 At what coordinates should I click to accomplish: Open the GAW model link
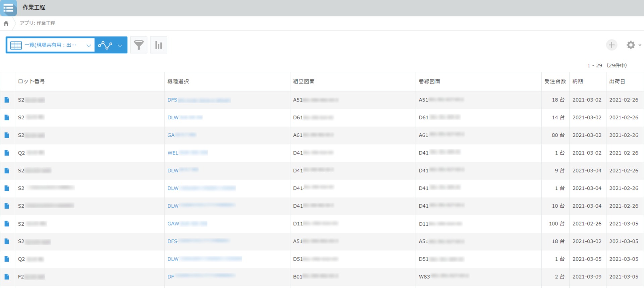click(x=187, y=224)
